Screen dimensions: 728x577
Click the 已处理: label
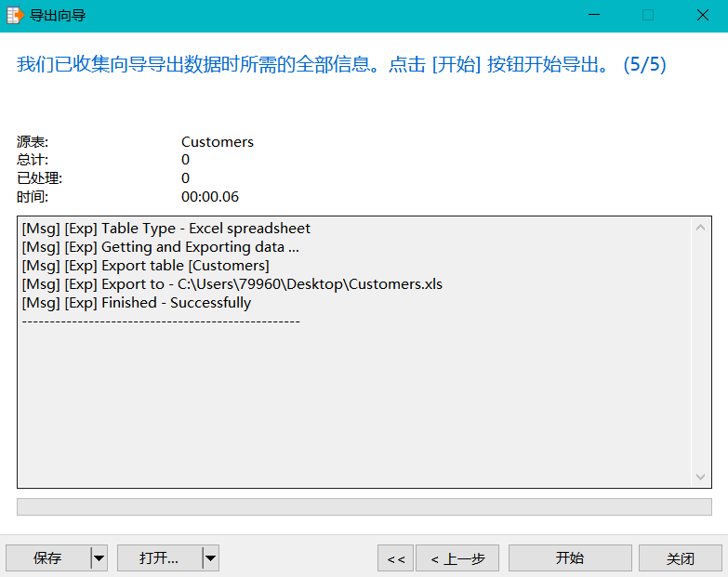pyautogui.click(x=39, y=178)
